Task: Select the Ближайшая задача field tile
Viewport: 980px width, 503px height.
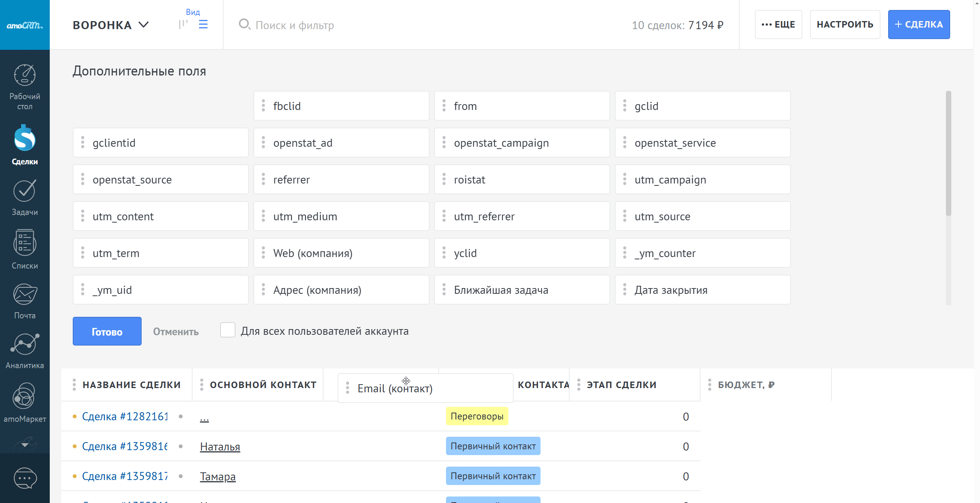Action: (x=522, y=290)
